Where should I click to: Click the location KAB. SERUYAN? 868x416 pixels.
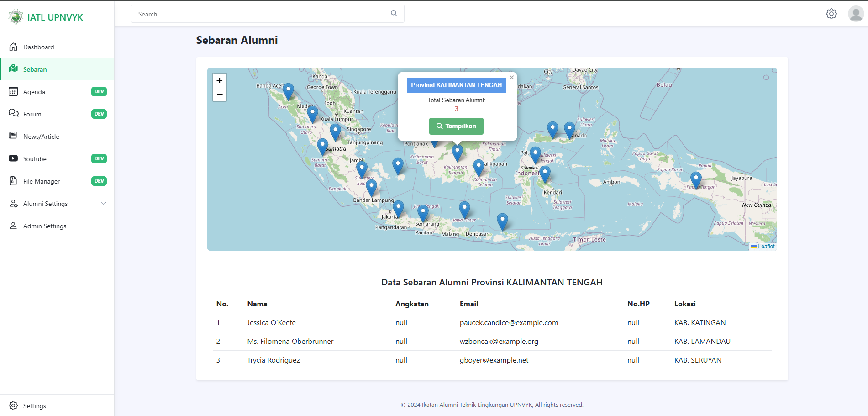coord(698,360)
